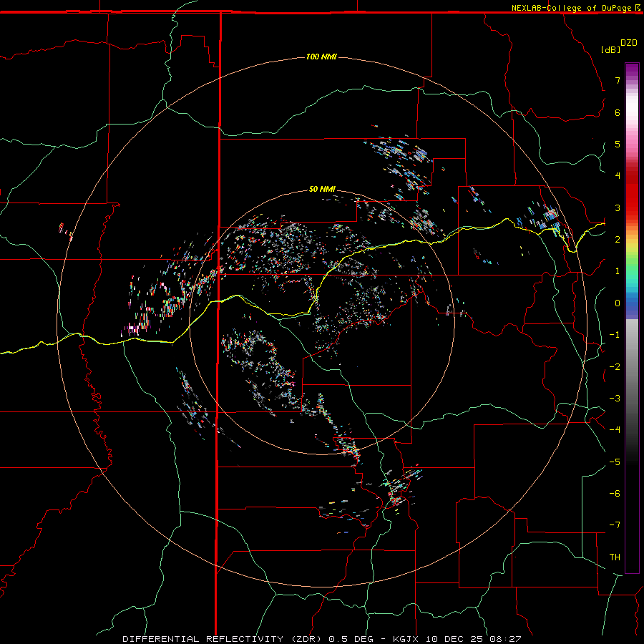Click the "[dB]" unit label

pos(611,49)
